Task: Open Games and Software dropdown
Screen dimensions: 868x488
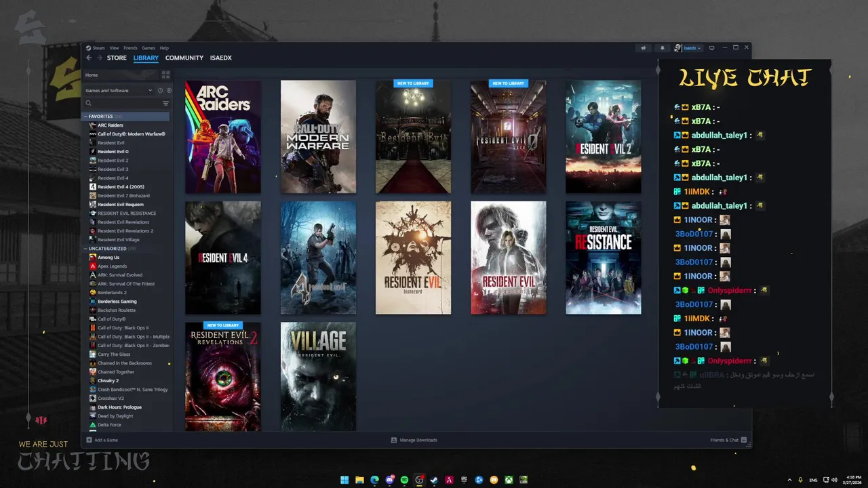Action: (119, 90)
